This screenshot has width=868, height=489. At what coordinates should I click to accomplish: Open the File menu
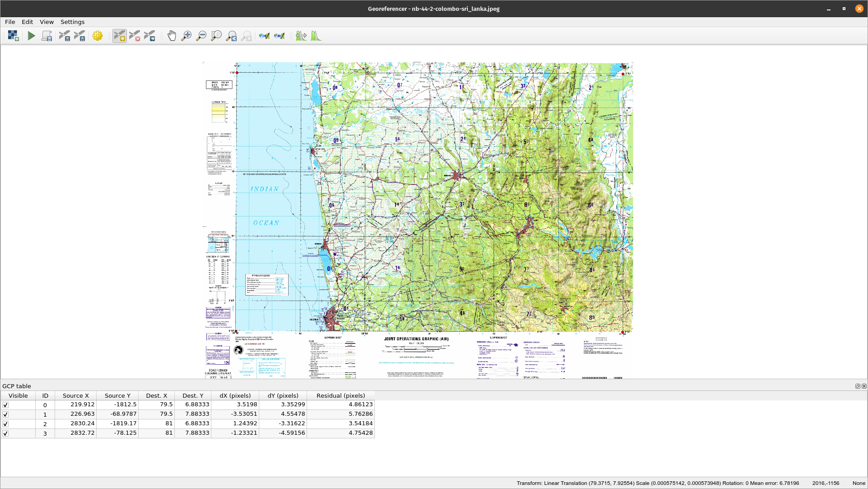click(x=10, y=22)
